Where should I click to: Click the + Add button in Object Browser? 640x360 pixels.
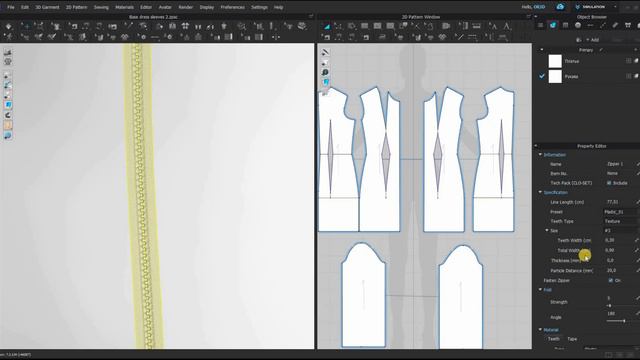pyautogui.click(x=593, y=40)
